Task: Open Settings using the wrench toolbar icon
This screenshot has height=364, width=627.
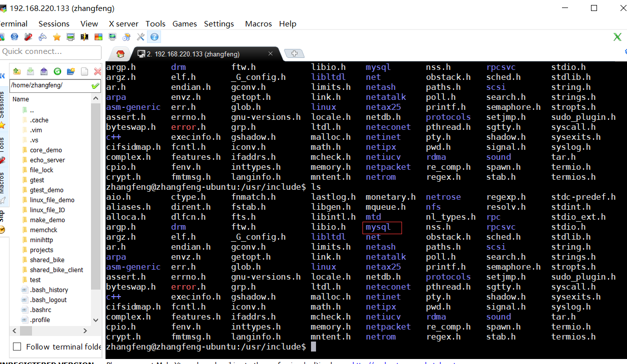Action: 141,36
